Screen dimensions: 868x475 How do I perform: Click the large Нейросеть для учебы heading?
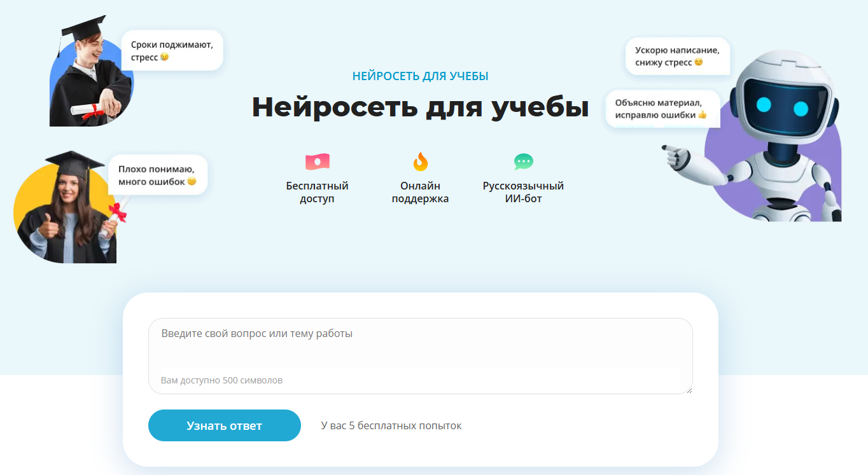[420, 107]
